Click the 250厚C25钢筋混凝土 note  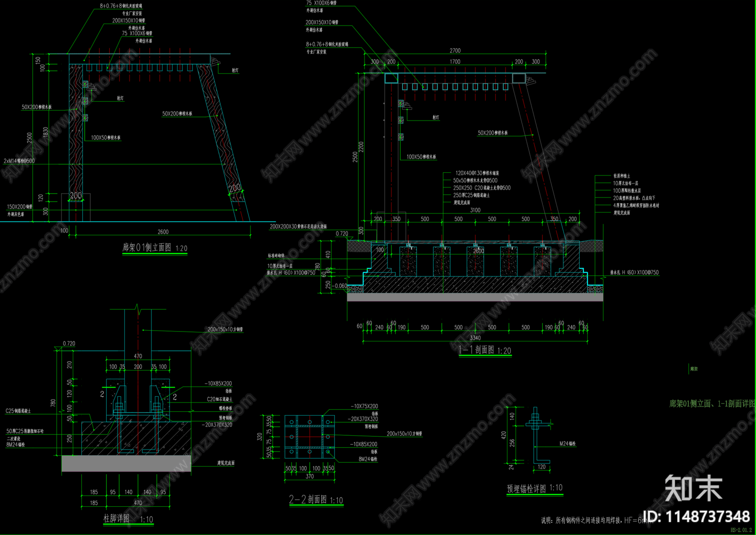tap(472, 195)
